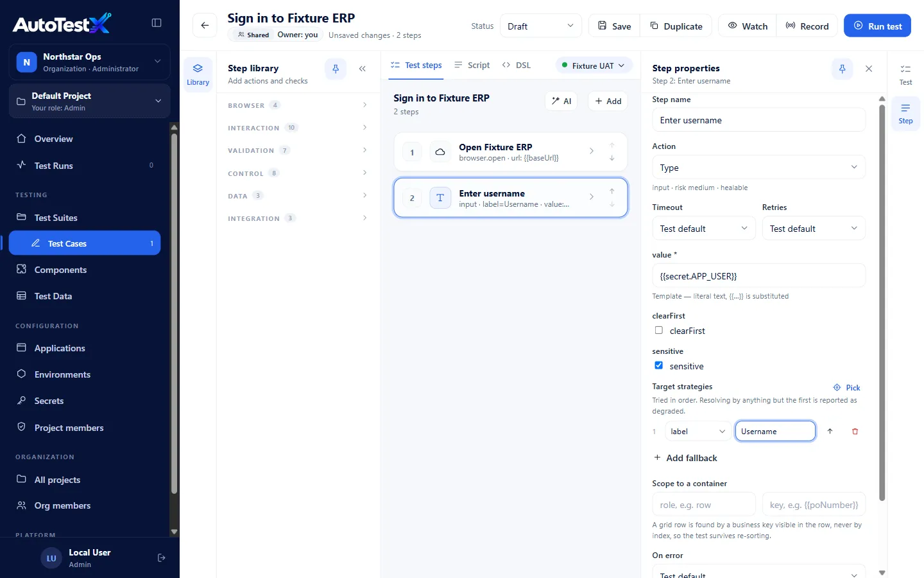Move the Enter username step up
This screenshot has width=924, height=578.
(612, 191)
